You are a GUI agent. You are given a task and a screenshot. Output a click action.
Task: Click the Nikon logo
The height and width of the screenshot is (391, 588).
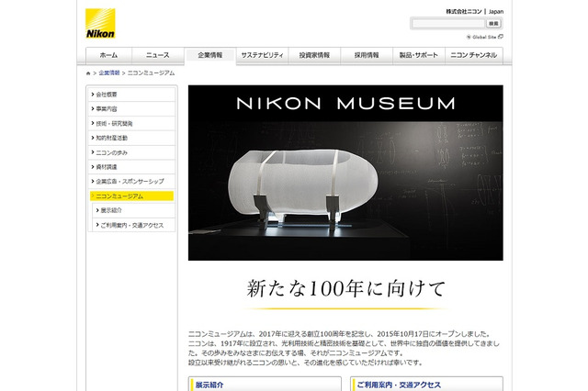point(100,24)
